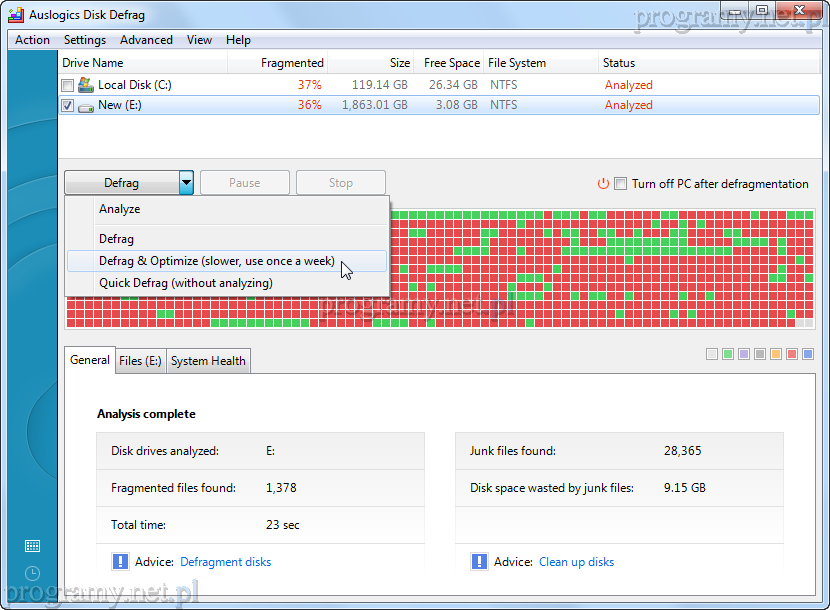Image resolution: width=830 pixels, height=610 pixels.
Task: Click the advice icon beside Clean up disks
Action: 479,562
